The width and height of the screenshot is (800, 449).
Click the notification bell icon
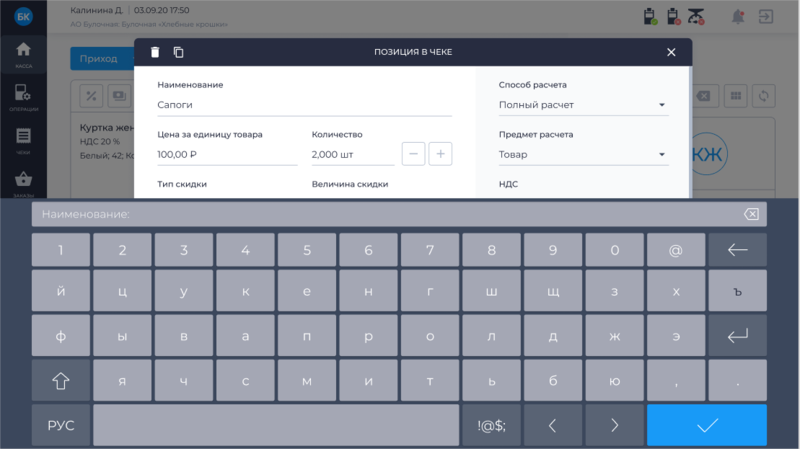click(738, 17)
